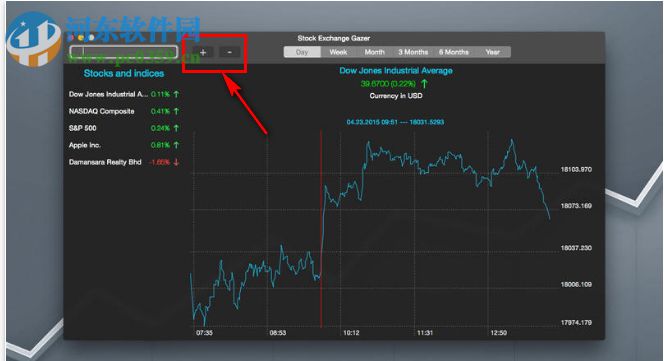664x361 pixels.
Task: Click the green up arrow beside S&P 500
Action: tap(176, 128)
